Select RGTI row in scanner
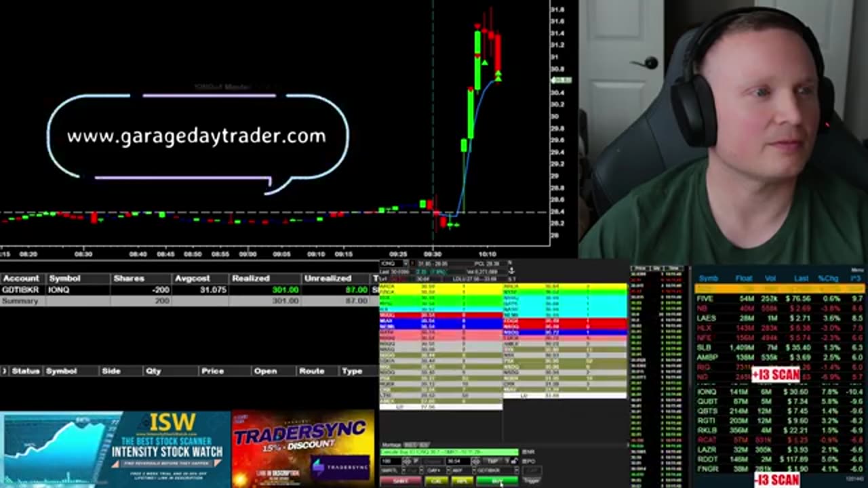This screenshot has height=488, width=868. [780, 420]
